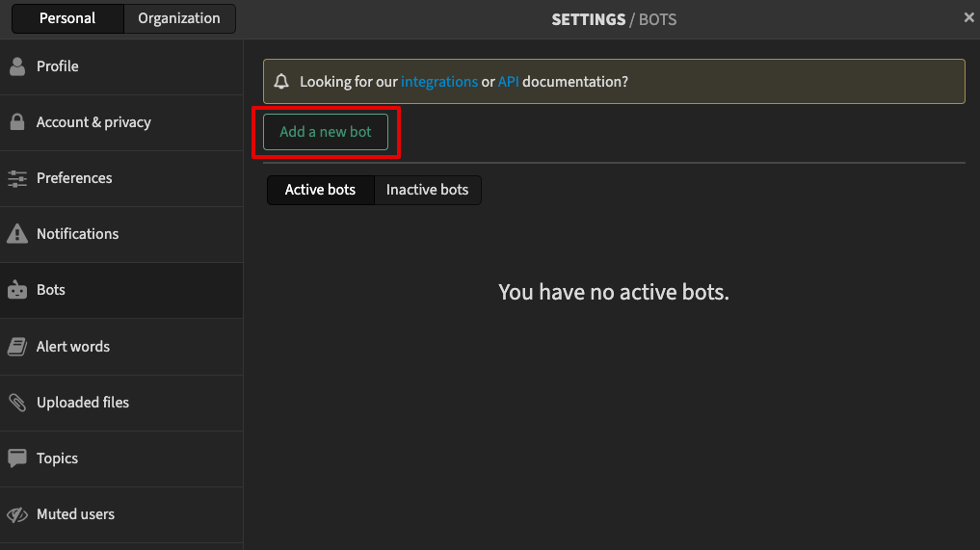Image resolution: width=980 pixels, height=550 pixels.
Task: Click the Muted users crossed-eye icon
Action: pyautogui.click(x=17, y=514)
